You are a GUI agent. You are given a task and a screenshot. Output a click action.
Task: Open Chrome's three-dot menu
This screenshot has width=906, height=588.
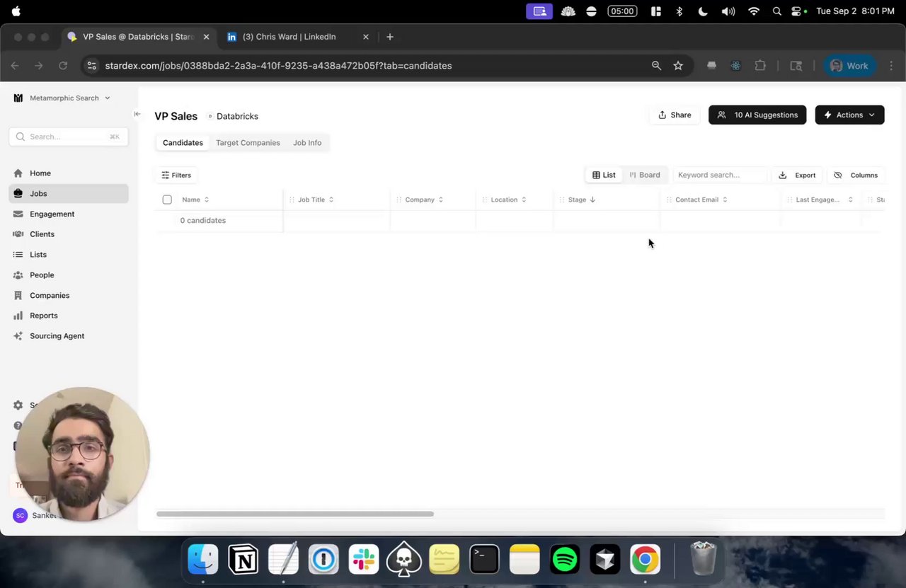pyautogui.click(x=891, y=66)
